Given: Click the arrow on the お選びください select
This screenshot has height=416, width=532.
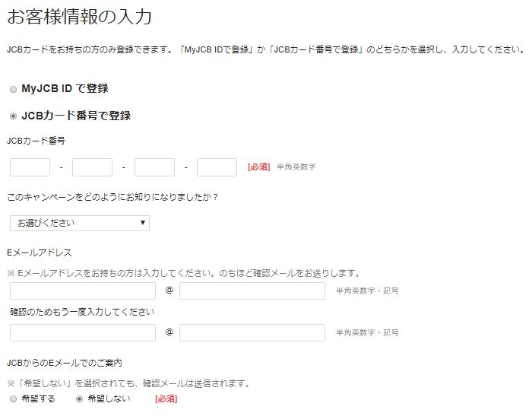Looking at the screenshot, I should [143, 223].
